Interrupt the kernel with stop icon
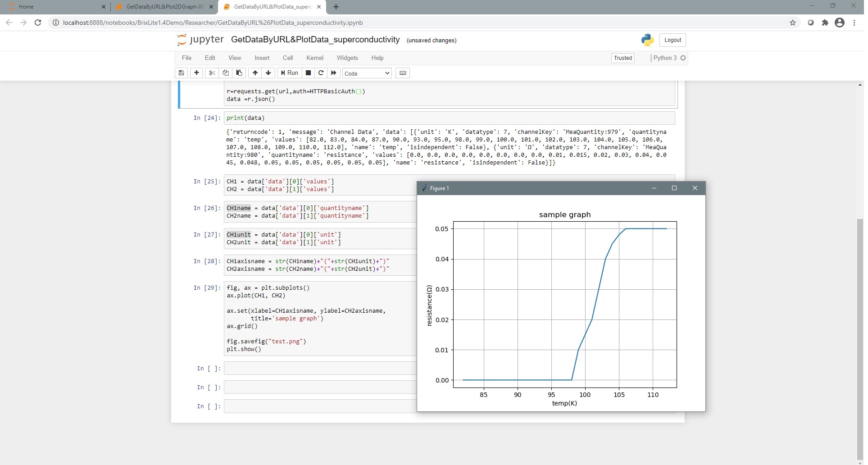This screenshot has width=868, height=465. coord(308,73)
